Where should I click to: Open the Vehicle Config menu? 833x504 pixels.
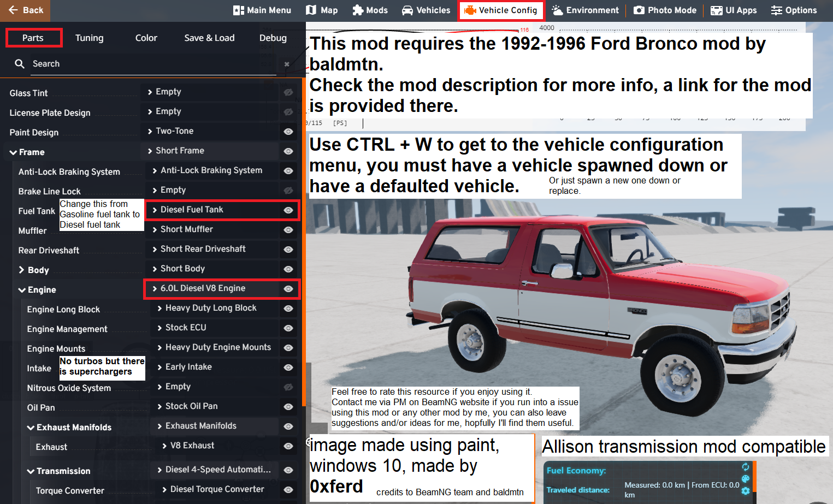click(501, 10)
